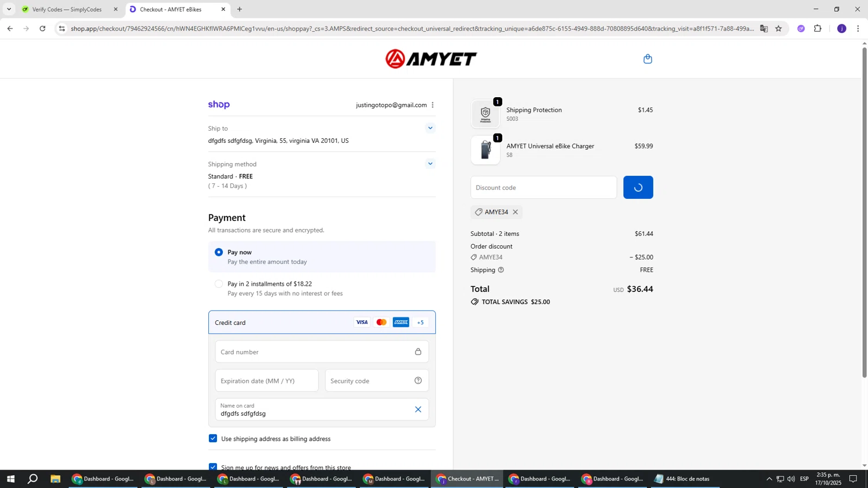Bookmark this page with the star icon
Screen dimensions: 868x488
coord(778,28)
